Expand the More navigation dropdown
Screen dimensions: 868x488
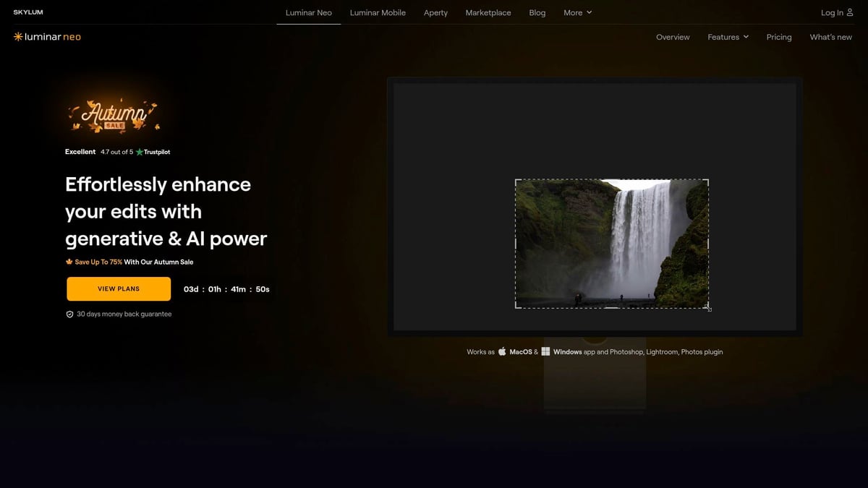pos(578,12)
